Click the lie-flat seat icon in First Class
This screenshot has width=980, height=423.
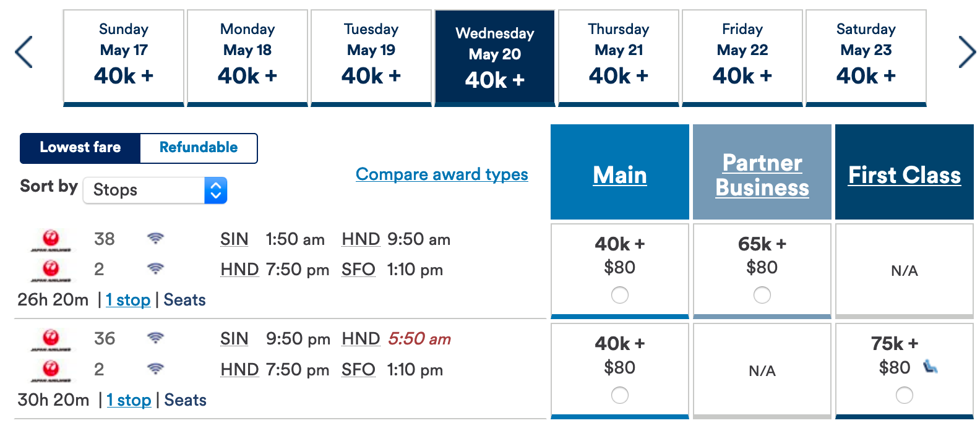(931, 367)
